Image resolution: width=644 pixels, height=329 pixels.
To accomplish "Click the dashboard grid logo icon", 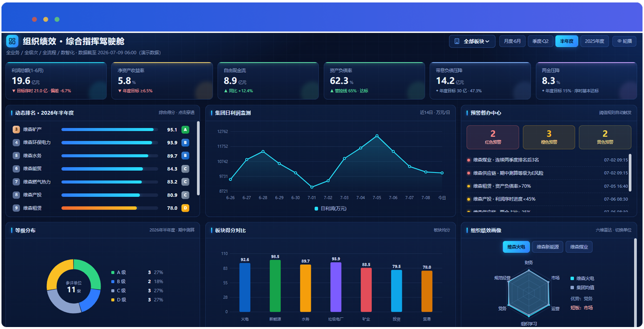I will [x=12, y=41].
